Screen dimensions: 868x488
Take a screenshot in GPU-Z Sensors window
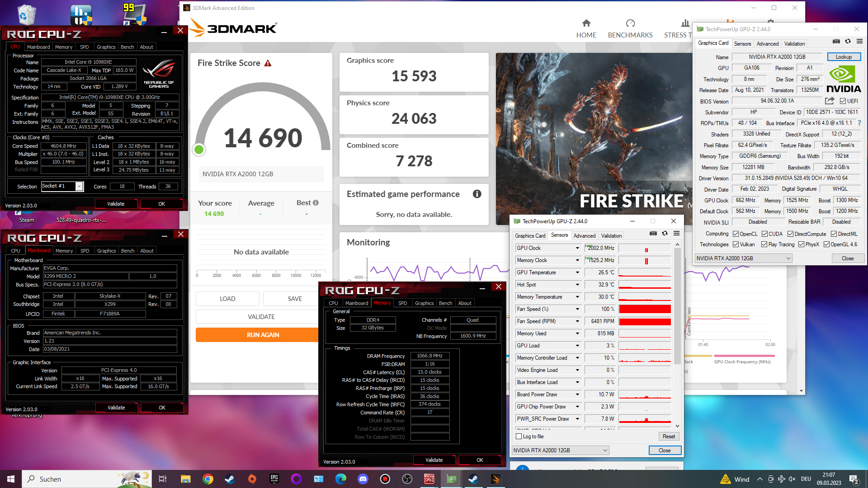653,234
